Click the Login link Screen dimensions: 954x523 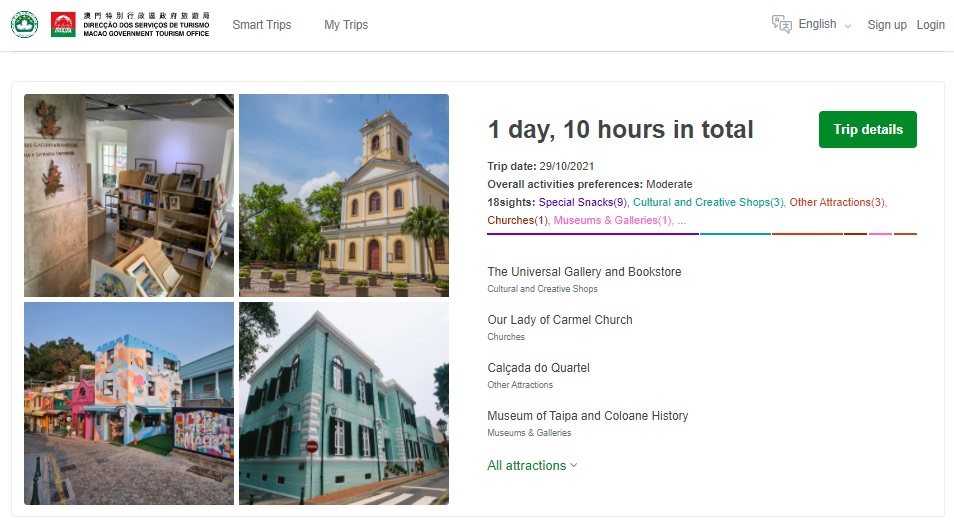pyautogui.click(x=930, y=25)
